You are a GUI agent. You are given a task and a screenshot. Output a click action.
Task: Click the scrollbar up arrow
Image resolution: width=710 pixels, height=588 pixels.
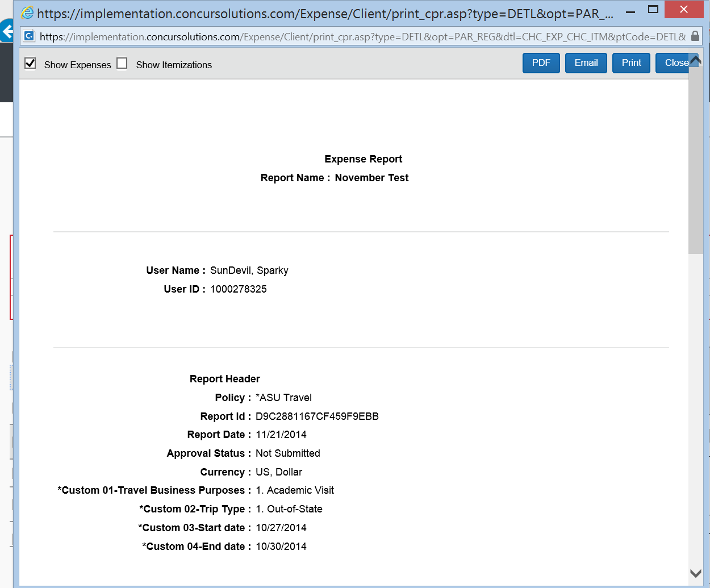(x=696, y=59)
